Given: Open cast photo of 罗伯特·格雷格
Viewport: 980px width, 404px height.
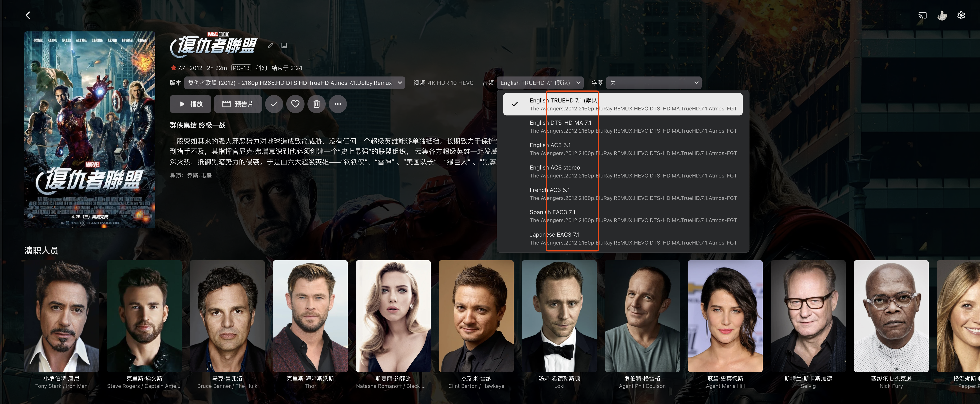Looking at the screenshot, I should pyautogui.click(x=642, y=316).
